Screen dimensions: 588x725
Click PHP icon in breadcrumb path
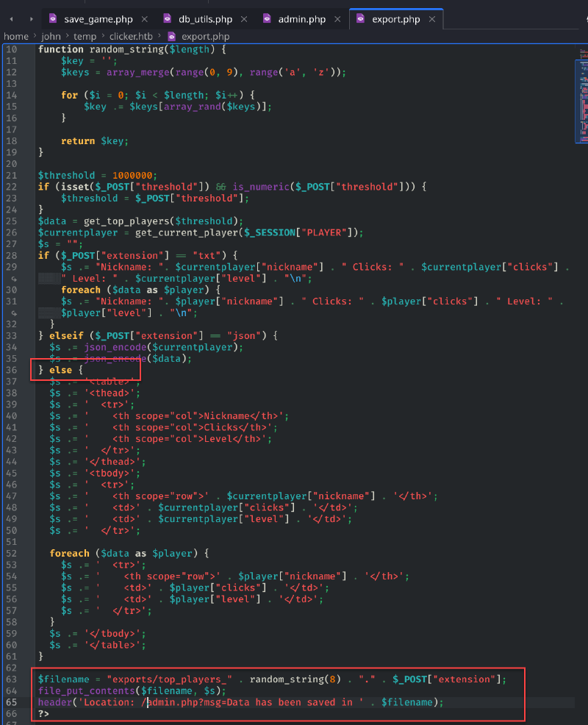point(171,36)
